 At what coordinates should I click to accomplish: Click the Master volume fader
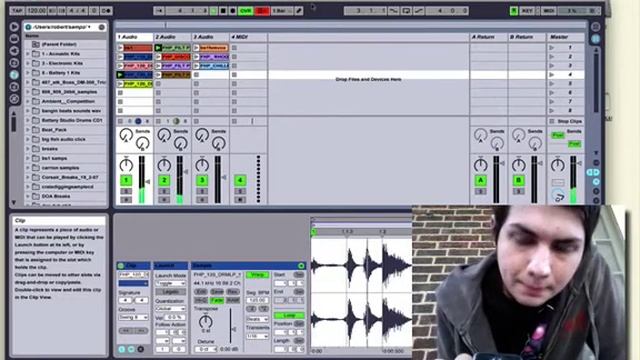(580, 163)
